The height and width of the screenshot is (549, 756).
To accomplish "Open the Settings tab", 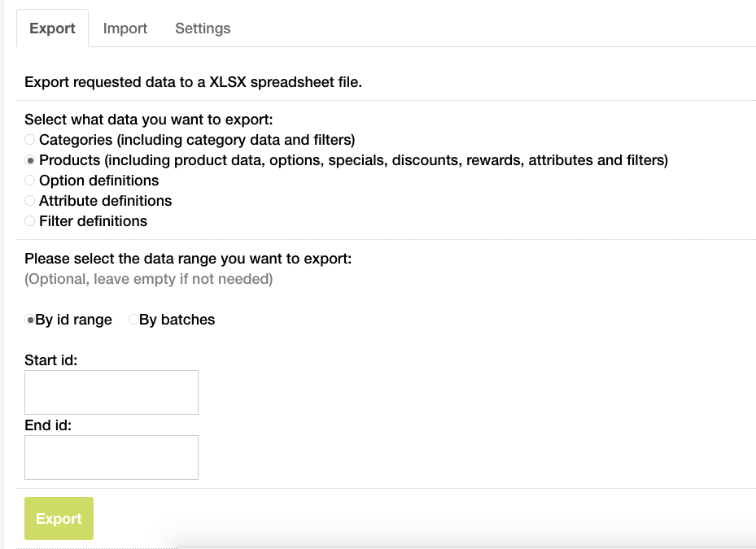I will click(x=203, y=28).
